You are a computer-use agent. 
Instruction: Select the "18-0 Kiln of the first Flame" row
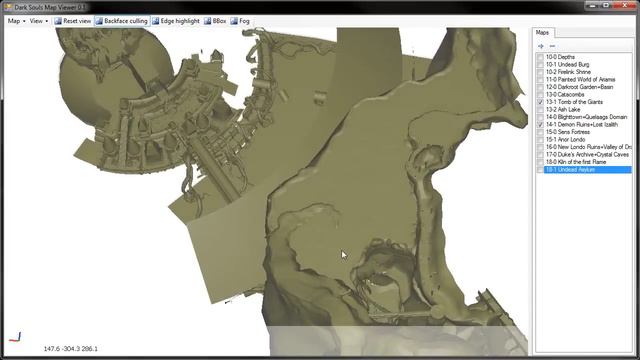tap(576, 162)
